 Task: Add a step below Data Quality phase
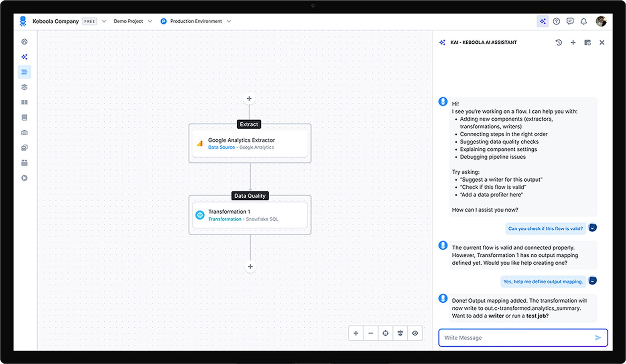250,267
